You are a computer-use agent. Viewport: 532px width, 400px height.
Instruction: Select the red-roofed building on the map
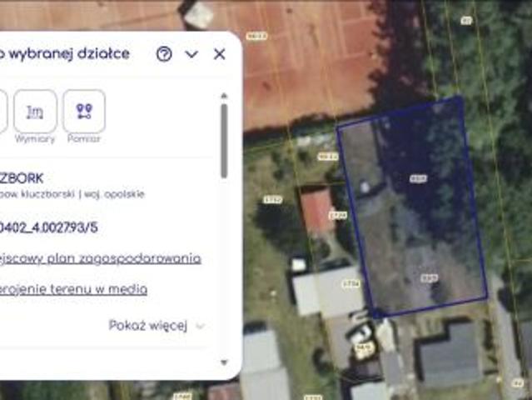[316, 208]
